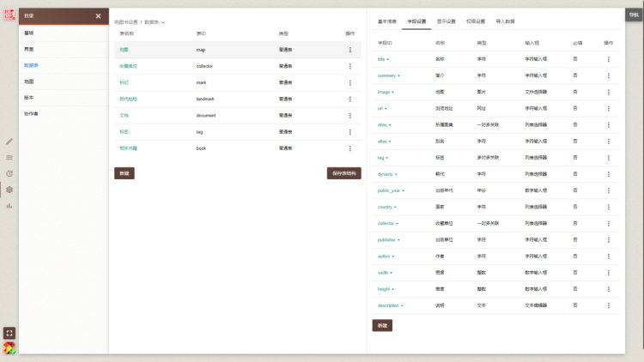Screen dimensions: 644x362
Task: Switch to the 导入数据 tab
Action: 505,21
